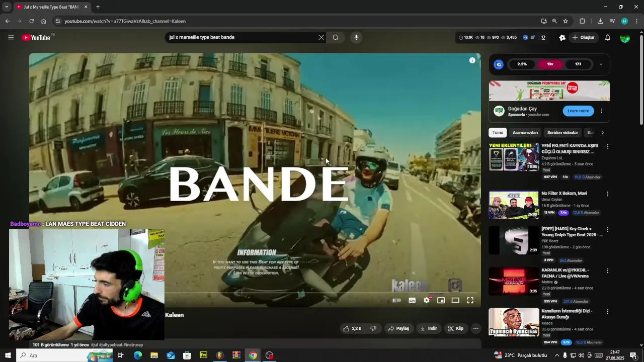The height and width of the screenshot is (362, 644).
Task: Open the vidIQ icon in stats bar
Action: coord(525,37)
